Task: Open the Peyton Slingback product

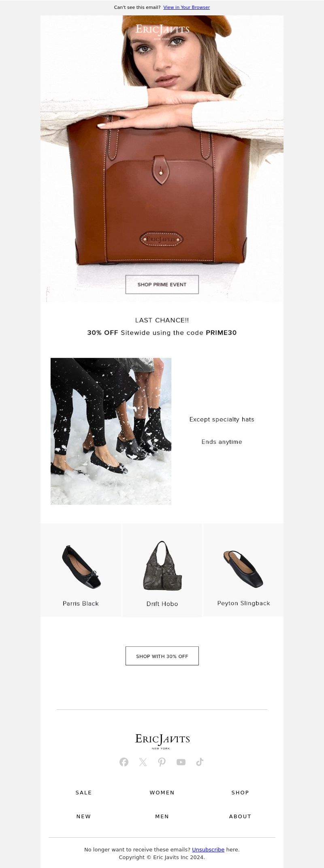Action: click(243, 570)
